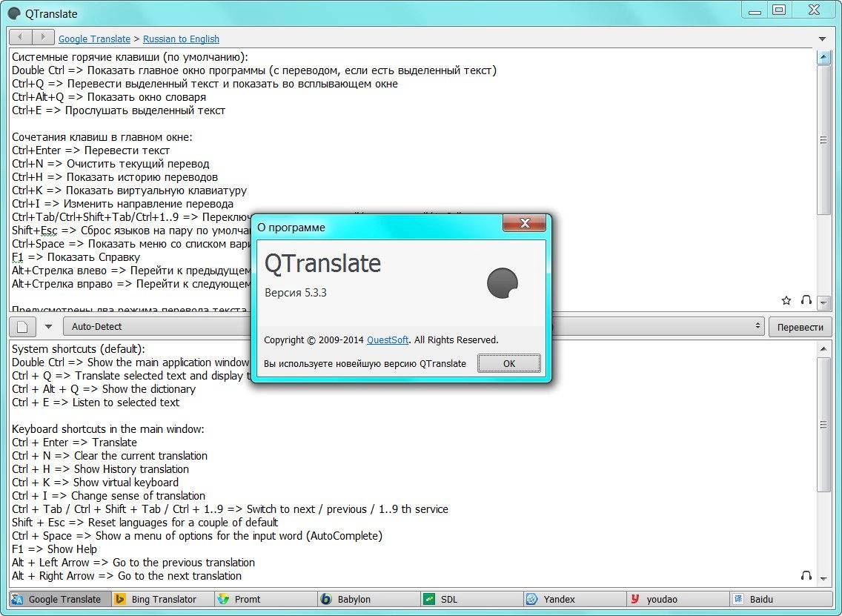Click 'Keyboard shortcuts in the main window:' line
The width and height of the screenshot is (842, 616).
tap(108, 429)
